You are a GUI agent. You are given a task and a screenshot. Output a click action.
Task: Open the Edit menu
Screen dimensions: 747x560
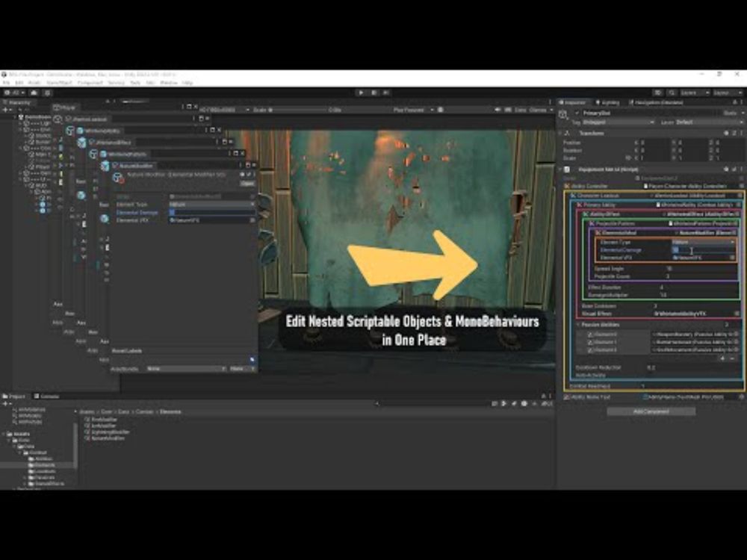19,83
